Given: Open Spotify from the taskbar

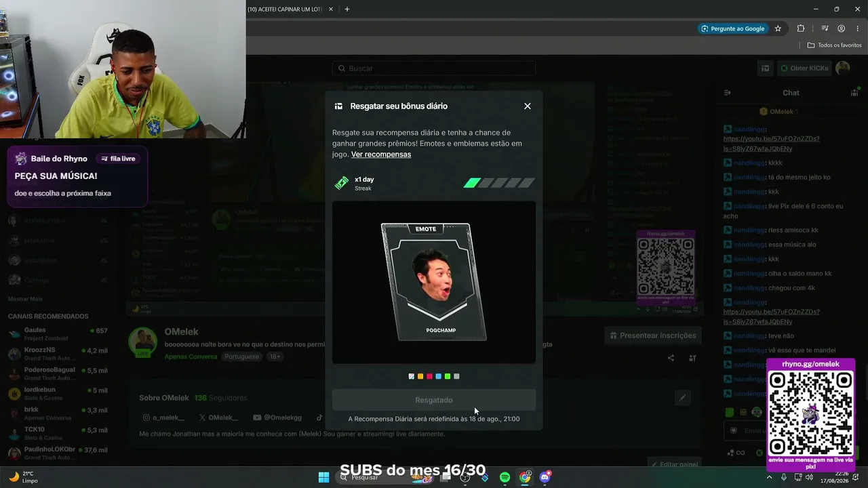Looking at the screenshot, I should click(505, 477).
